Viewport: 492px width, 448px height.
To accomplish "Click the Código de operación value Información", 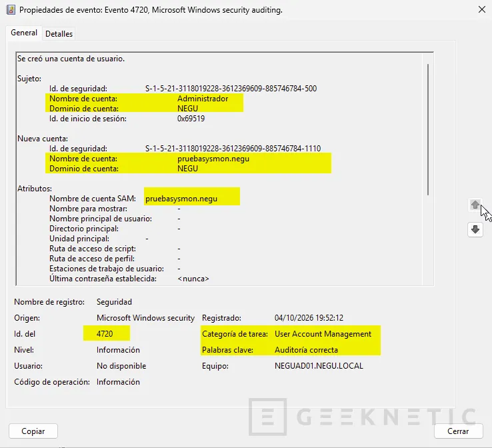I will pos(118,382).
